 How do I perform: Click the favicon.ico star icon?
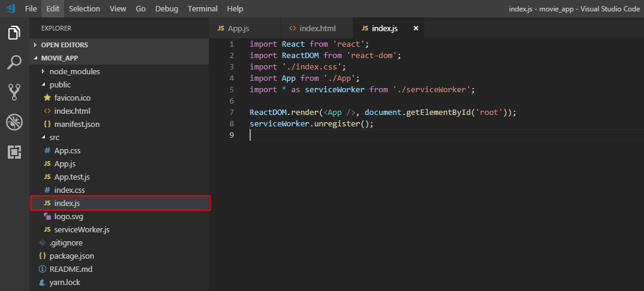click(x=47, y=98)
